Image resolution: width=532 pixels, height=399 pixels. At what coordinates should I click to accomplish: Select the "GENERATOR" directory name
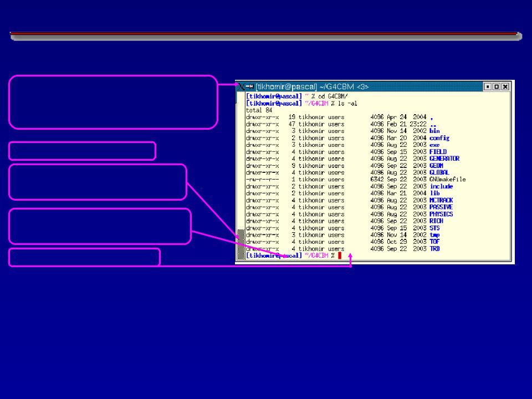(x=444, y=158)
